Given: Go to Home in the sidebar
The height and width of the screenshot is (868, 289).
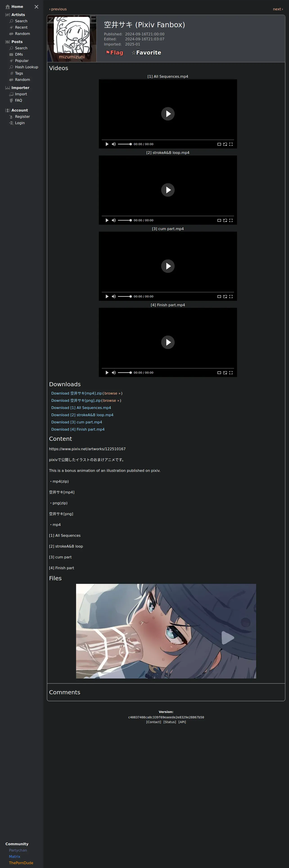Looking at the screenshot, I should [x=14, y=7].
